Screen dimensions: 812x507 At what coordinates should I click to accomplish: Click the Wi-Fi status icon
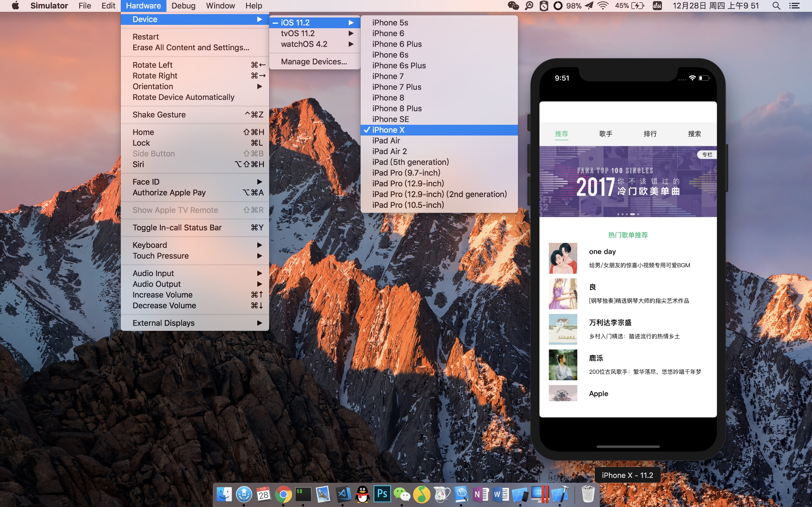tap(603, 6)
